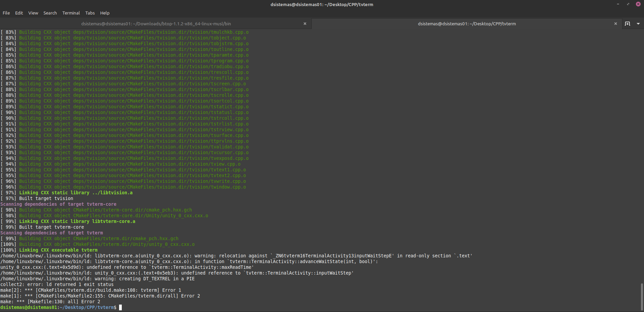
Task: Open a new terminal tab
Action: tap(627, 24)
